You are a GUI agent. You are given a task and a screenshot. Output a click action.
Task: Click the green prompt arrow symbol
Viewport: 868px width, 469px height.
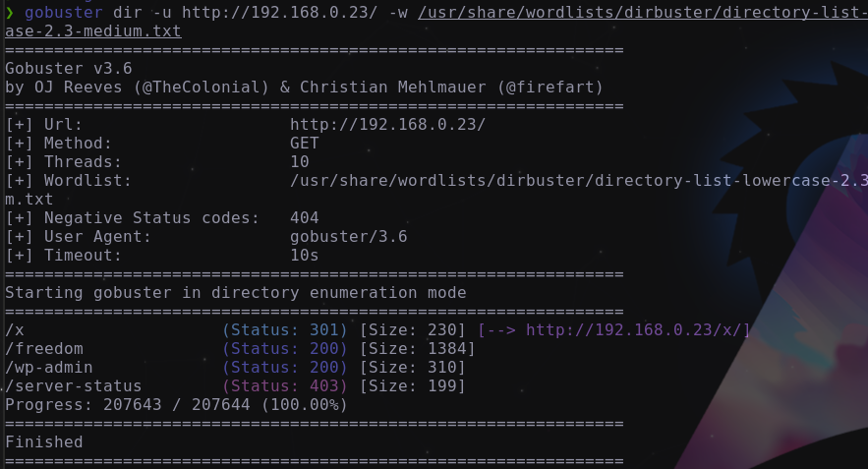tap(10, 12)
